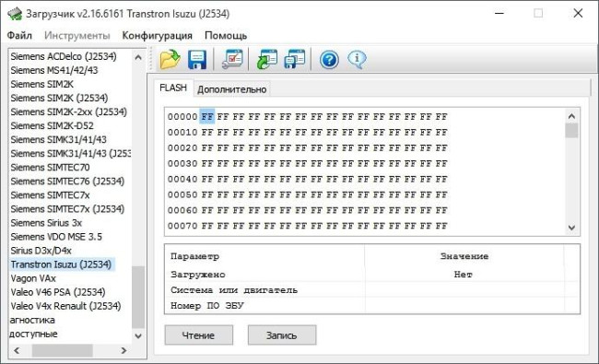Select Valeo V46 PSA (J2534) entry

click(58, 292)
